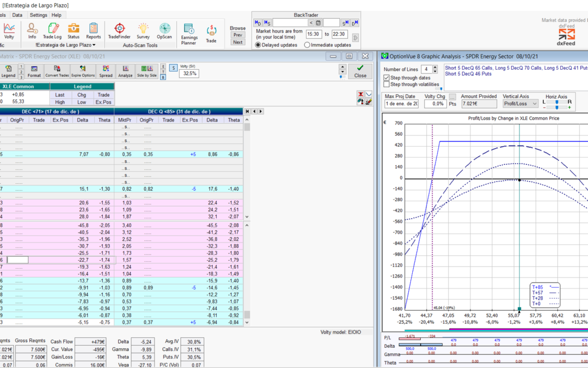This screenshot has width=588, height=368.
Task: Click the Browse Prev button
Action: click(x=238, y=35)
